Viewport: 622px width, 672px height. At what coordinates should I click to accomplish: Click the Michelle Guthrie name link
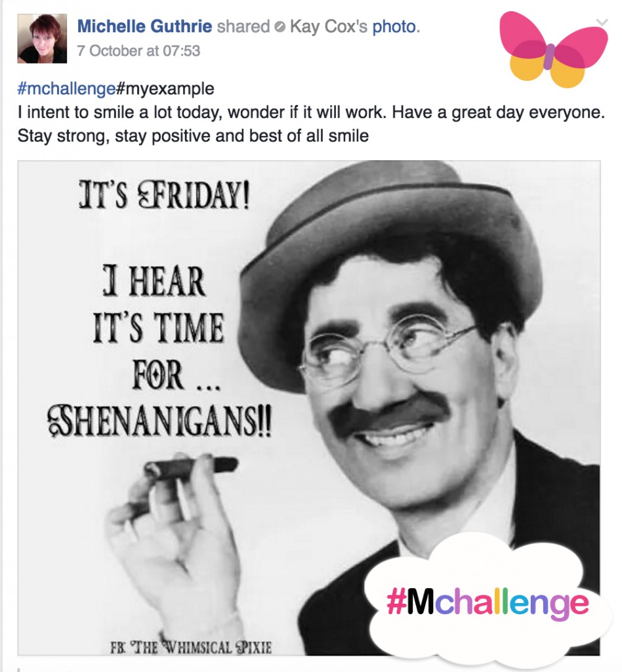tap(144, 26)
